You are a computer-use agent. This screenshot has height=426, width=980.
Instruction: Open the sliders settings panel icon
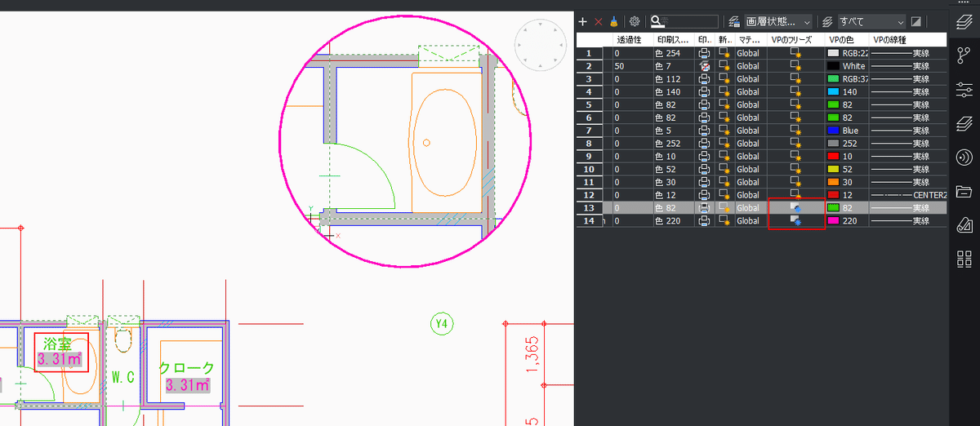[964, 90]
